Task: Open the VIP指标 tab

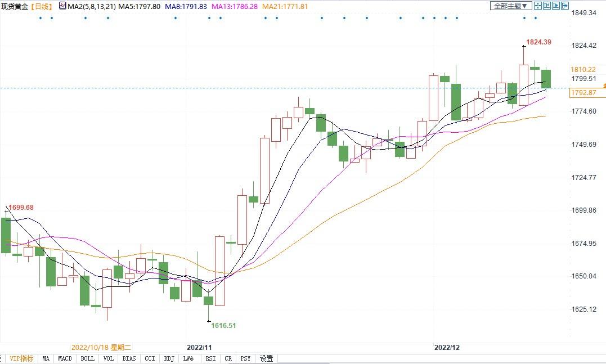Action: click(x=21, y=358)
